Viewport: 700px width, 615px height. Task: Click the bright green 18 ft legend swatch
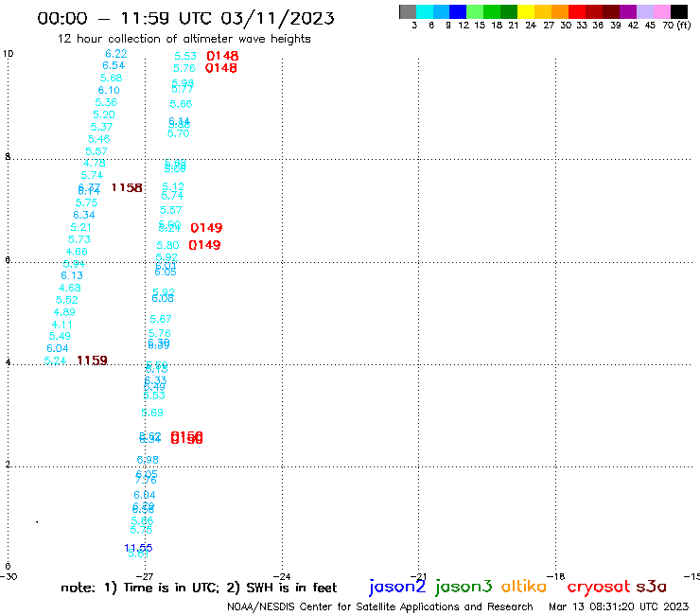tap(492, 11)
